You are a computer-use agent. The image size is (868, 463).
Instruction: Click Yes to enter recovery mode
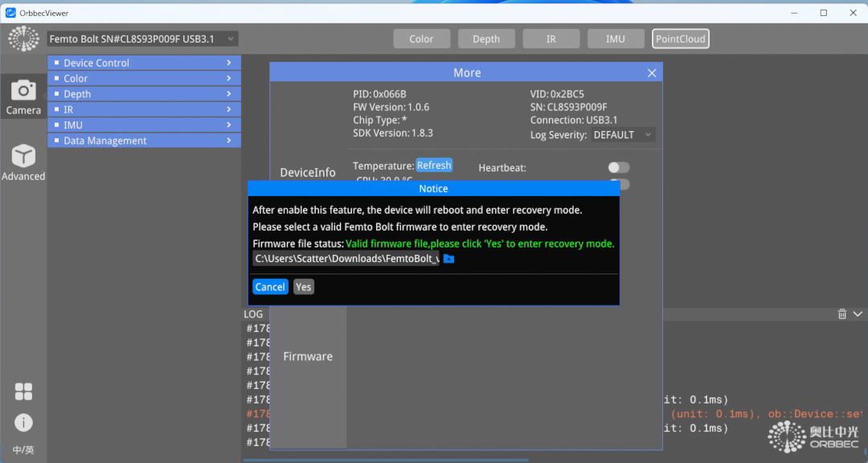click(303, 287)
